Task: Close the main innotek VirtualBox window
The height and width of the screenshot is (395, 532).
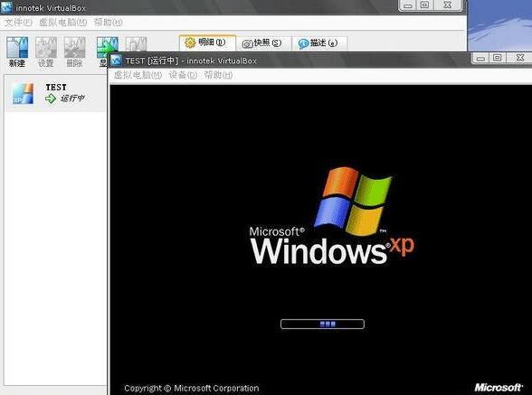Action: (x=448, y=5)
